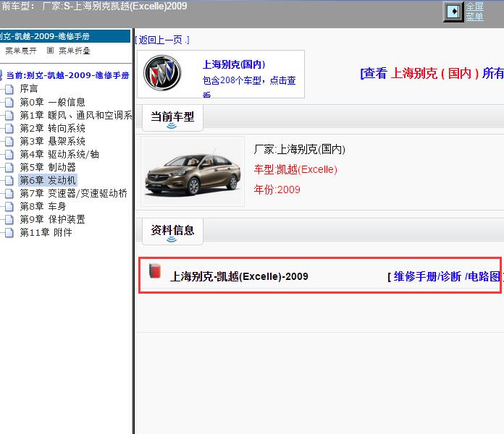The width and height of the screenshot is (504, 434).
Task: Open 第2章 转向系统
Action: tap(52, 129)
